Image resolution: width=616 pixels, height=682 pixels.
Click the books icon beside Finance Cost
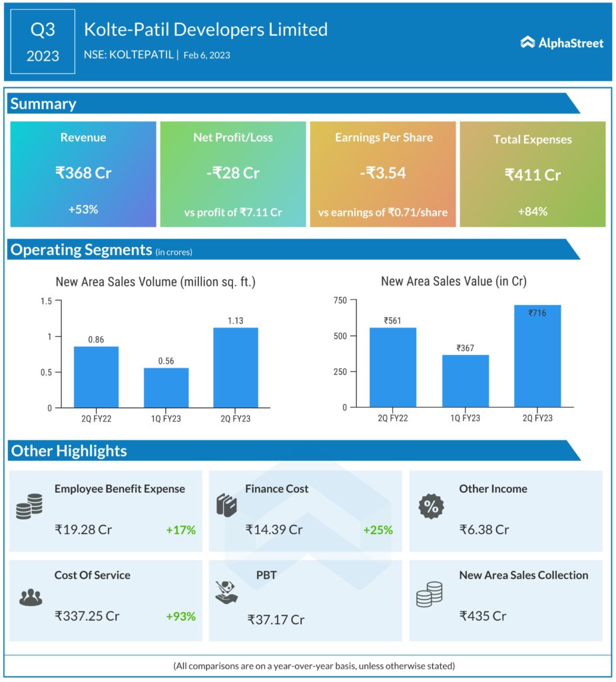pos(226,504)
